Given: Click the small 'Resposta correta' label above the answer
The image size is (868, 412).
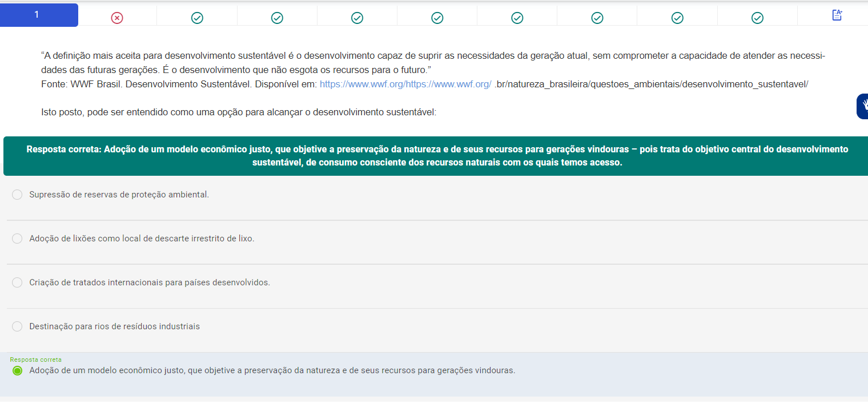Looking at the screenshot, I should 35,360.
